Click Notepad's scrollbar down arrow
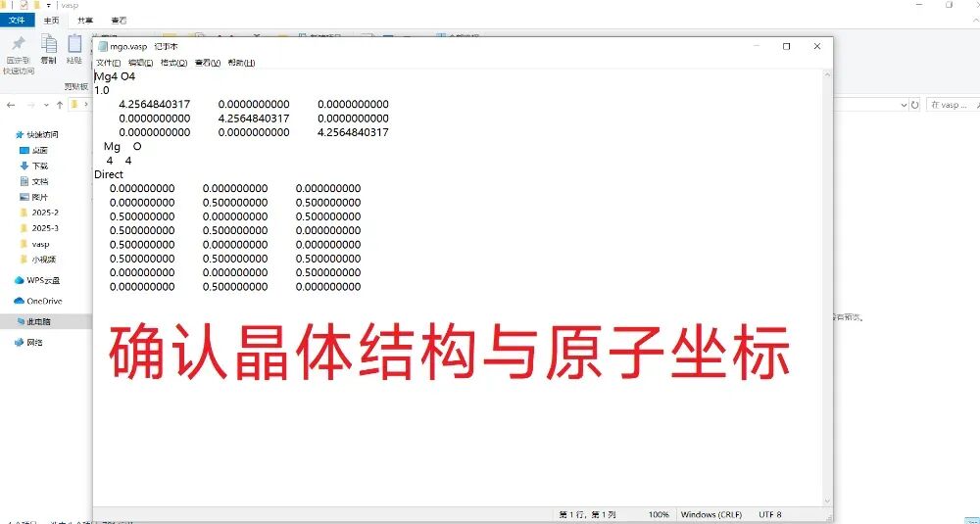The height and width of the screenshot is (524, 980). coord(827,500)
